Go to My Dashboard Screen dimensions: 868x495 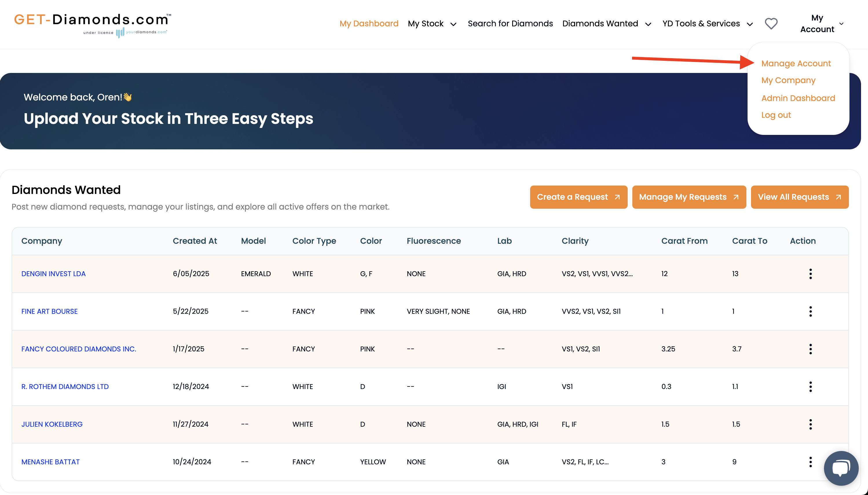(x=369, y=23)
